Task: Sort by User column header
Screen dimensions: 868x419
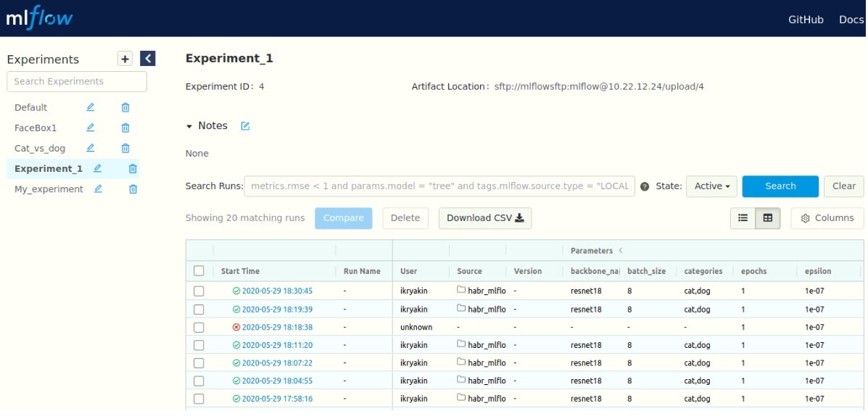Action: click(x=408, y=271)
